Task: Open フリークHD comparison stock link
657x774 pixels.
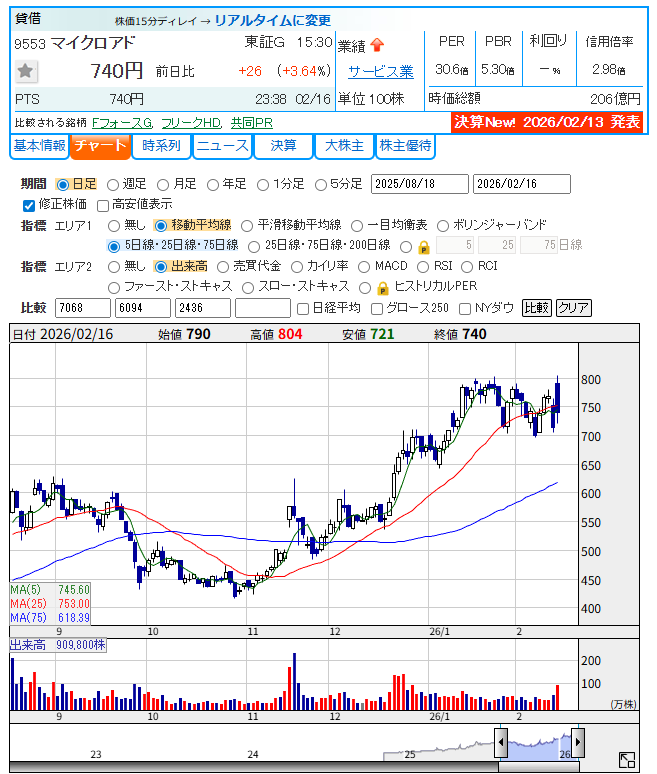Action: pyautogui.click(x=191, y=123)
